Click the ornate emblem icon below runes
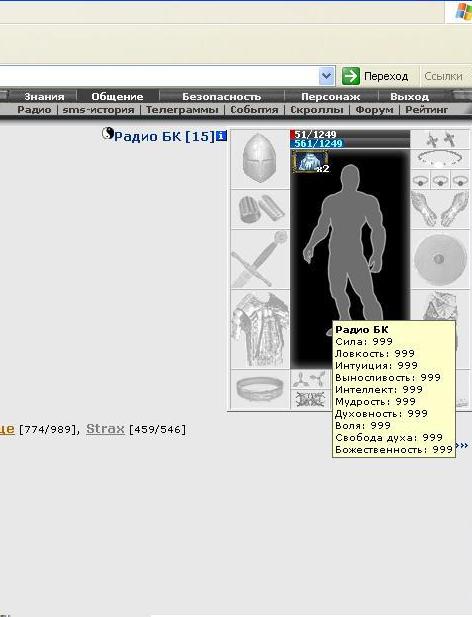Image resolution: width=472 pixels, height=617 pixels. tap(310, 400)
